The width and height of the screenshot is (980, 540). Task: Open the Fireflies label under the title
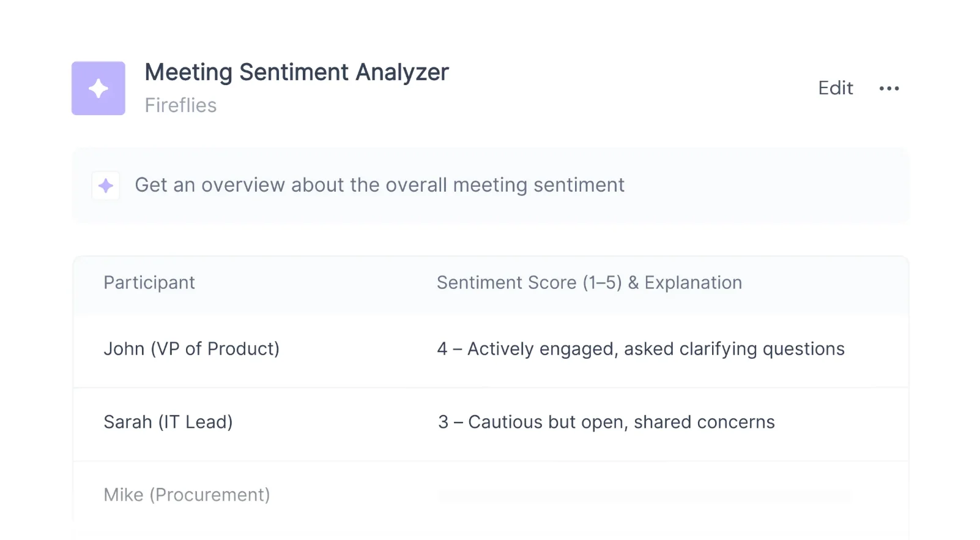click(180, 105)
